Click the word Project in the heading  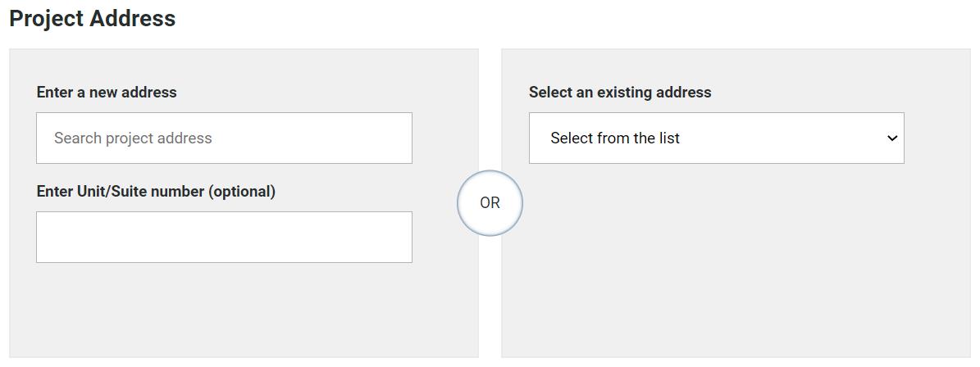coord(48,19)
